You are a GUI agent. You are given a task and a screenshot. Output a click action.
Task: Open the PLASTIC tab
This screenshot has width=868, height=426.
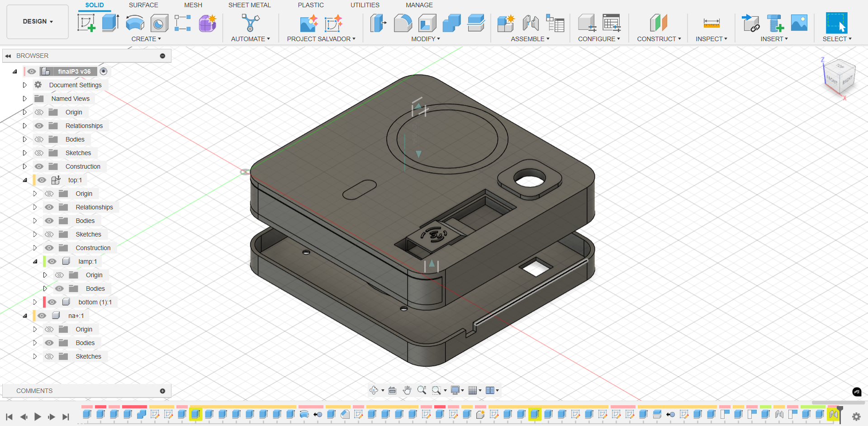point(311,5)
